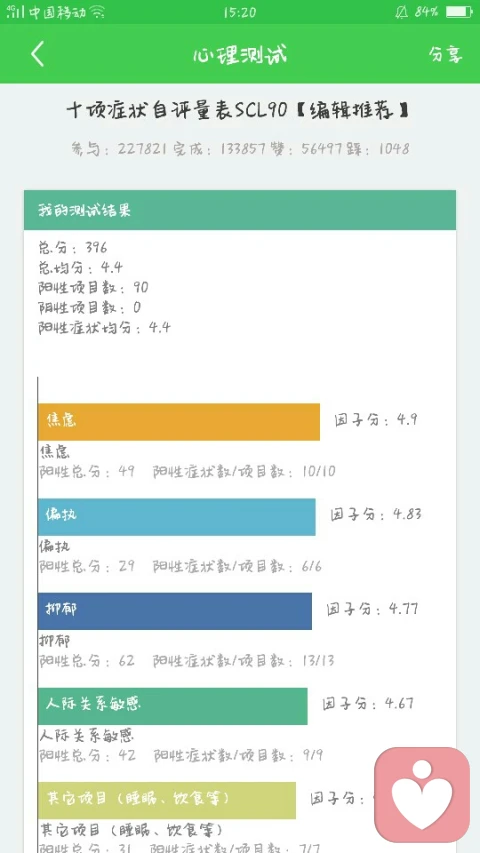The image size is (480, 853).
Task: Tap the SCL90 test title text
Action: (238, 111)
